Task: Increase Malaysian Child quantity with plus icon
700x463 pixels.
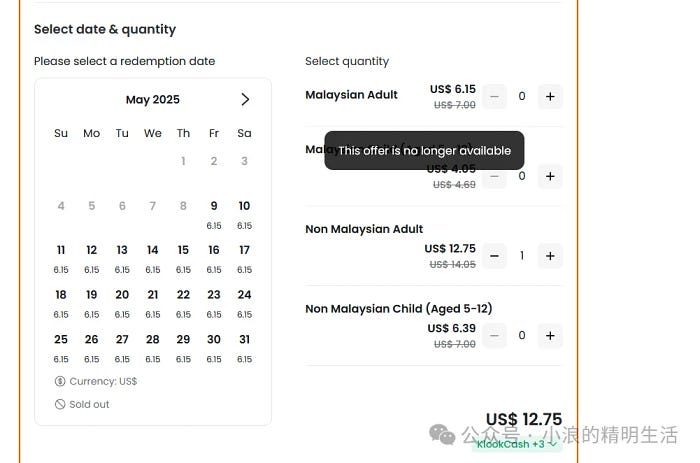Action: pyautogui.click(x=550, y=176)
